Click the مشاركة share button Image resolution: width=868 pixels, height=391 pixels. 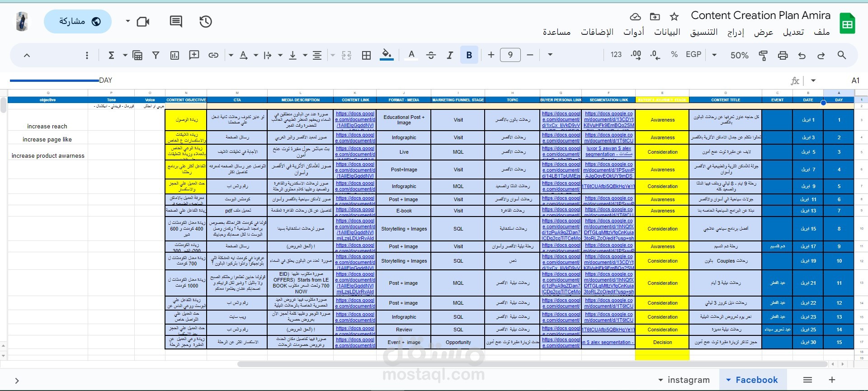(x=78, y=21)
